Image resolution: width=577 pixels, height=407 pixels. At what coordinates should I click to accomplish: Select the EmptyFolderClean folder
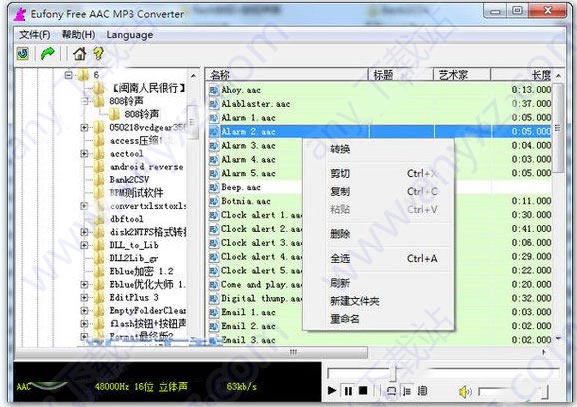click(148, 311)
